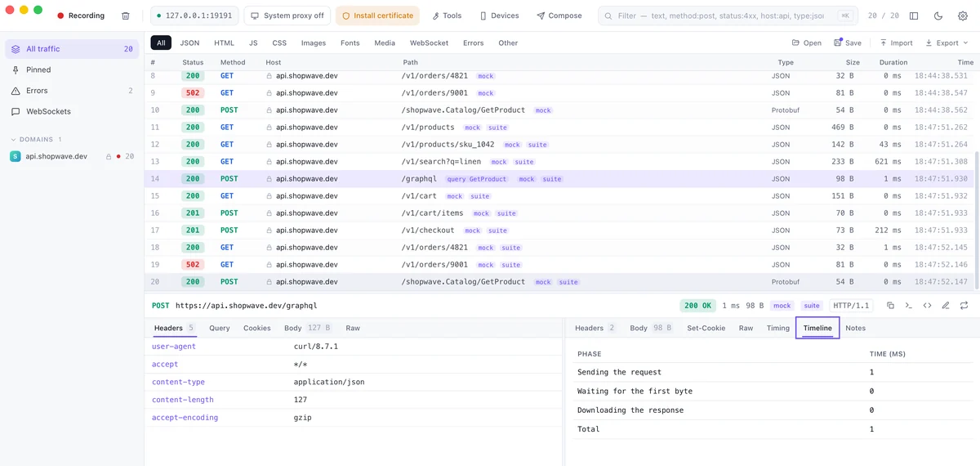Open code snippet brackets icon

[x=927, y=306]
